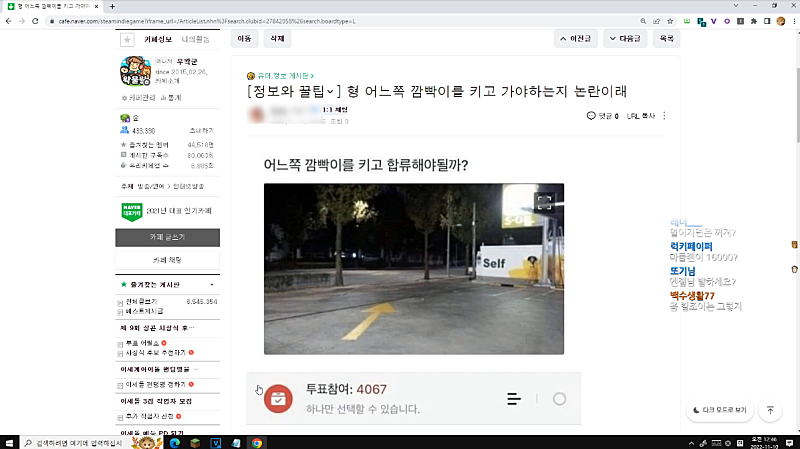Expand the 즐겨찾는 게시판 section arrow
The image size is (800, 449).
pos(211,285)
